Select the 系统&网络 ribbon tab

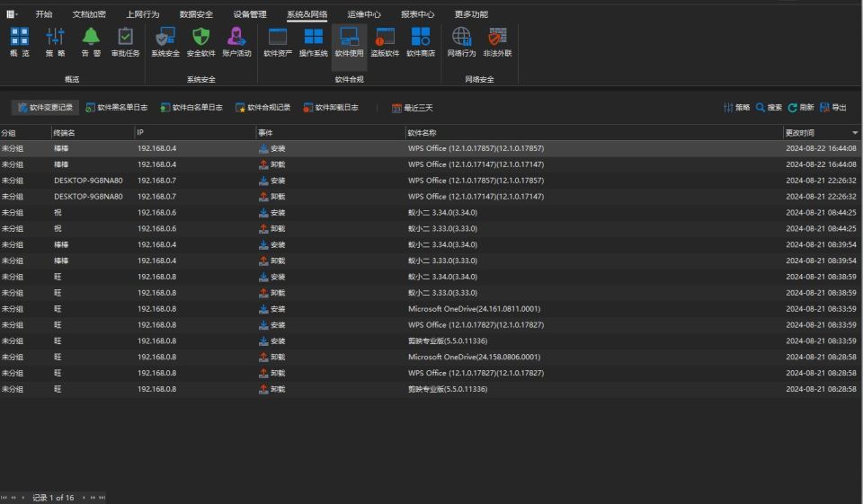pos(307,14)
